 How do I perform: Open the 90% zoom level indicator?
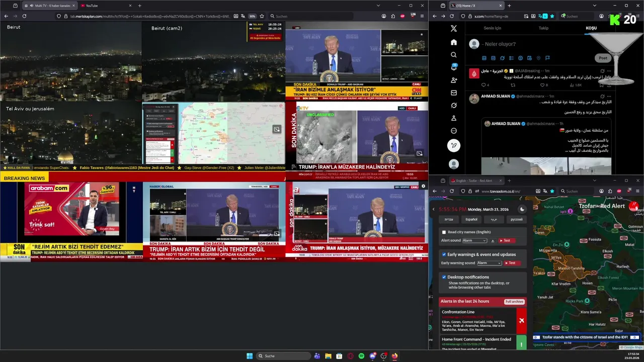pos(253,16)
